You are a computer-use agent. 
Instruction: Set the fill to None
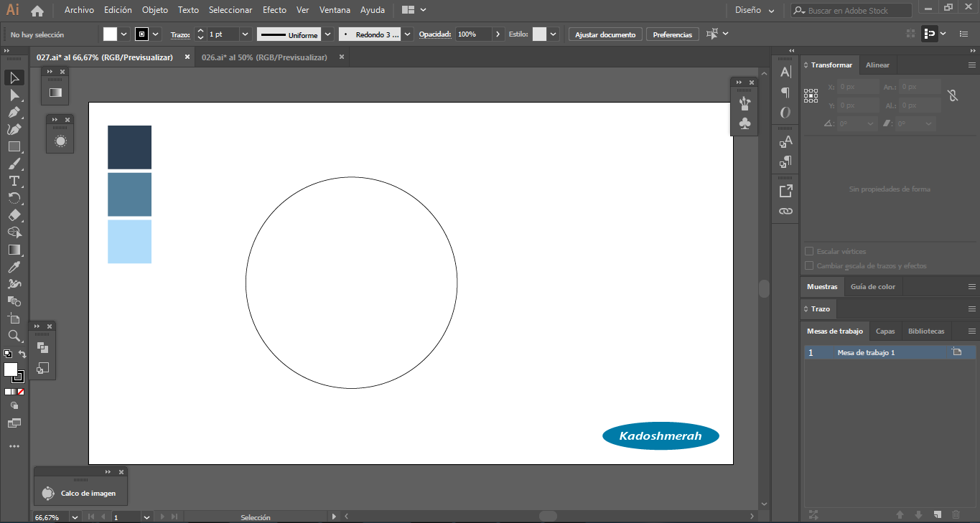[x=21, y=392]
